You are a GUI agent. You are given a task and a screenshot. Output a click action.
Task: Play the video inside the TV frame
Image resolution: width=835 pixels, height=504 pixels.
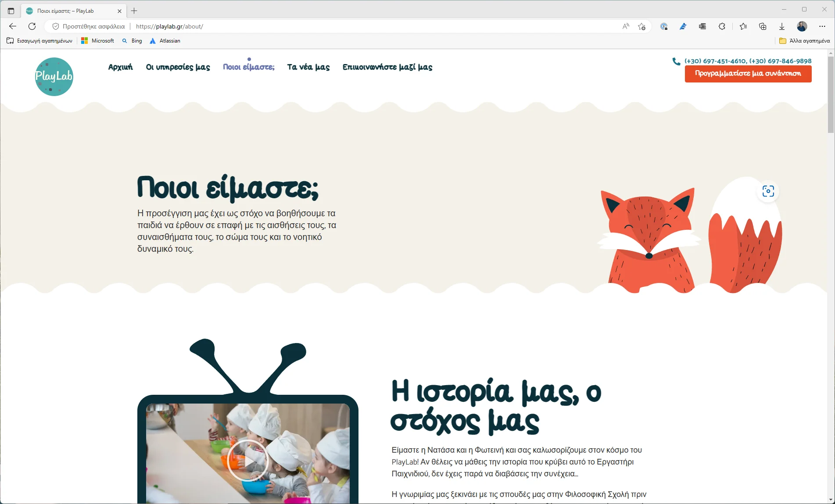(248, 461)
